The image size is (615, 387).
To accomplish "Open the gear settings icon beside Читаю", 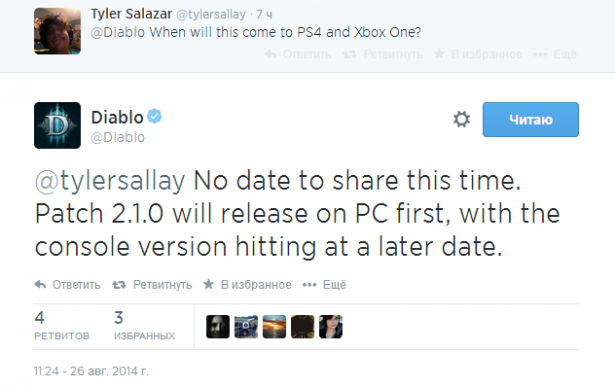I will [461, 119].
